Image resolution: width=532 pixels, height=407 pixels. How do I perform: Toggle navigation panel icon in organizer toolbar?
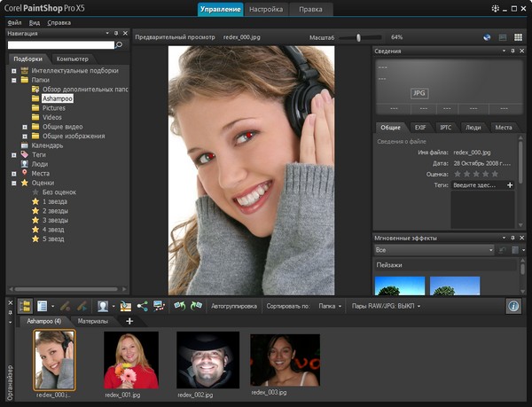(24, 306)
